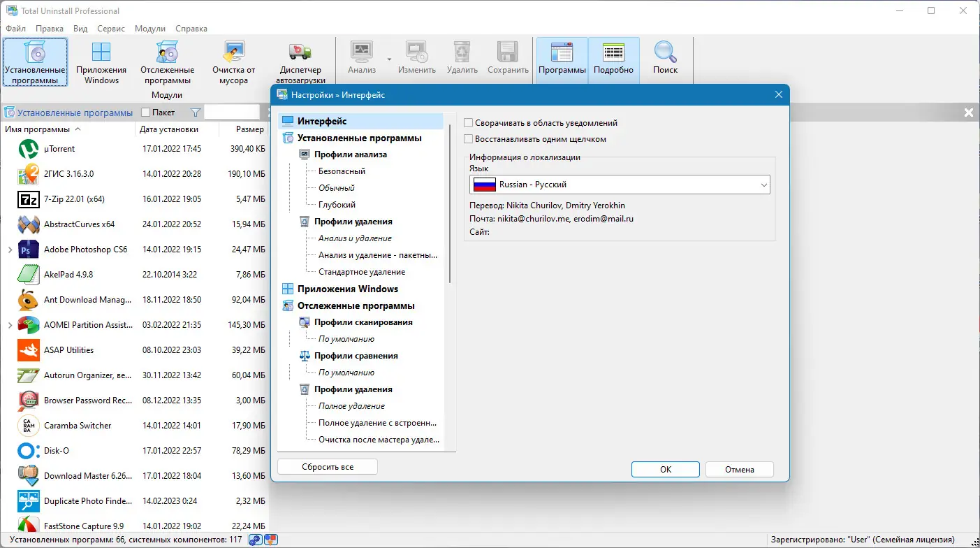Viewport: 980px width, 548px height.
Task: Select Полное удаление profile
Action: pos(351,406)
